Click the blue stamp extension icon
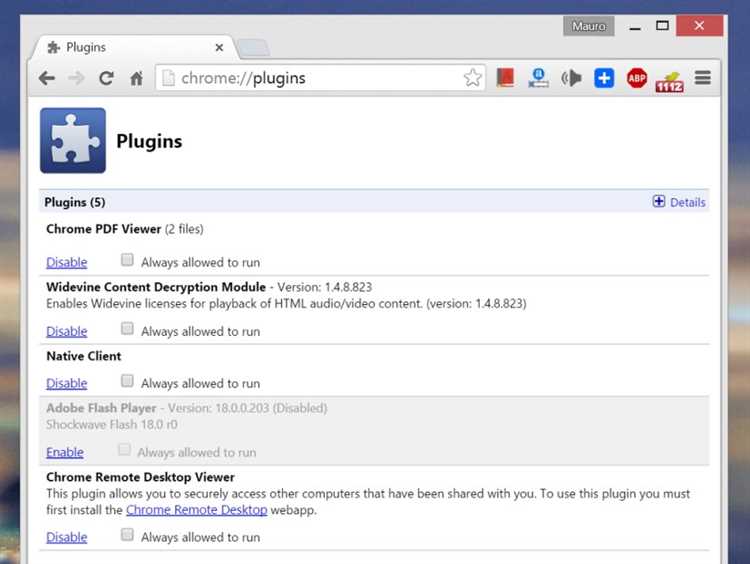The image size is (750, 564). 538,77
